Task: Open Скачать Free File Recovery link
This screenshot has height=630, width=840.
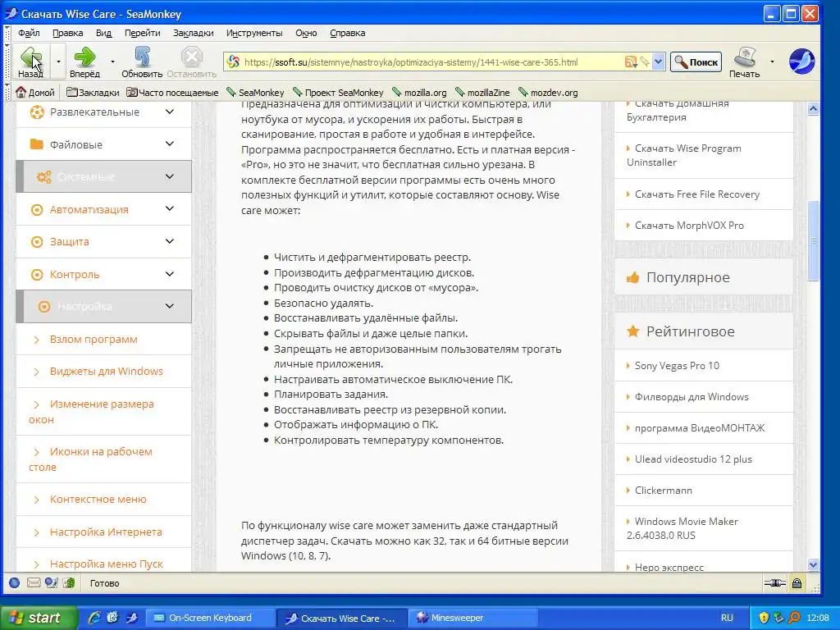Action: pos(697,194)
